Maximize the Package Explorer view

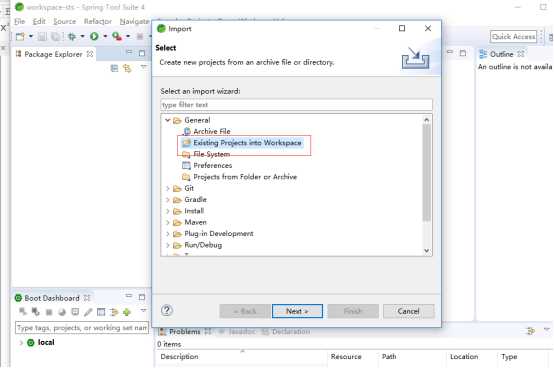point(142,53)
